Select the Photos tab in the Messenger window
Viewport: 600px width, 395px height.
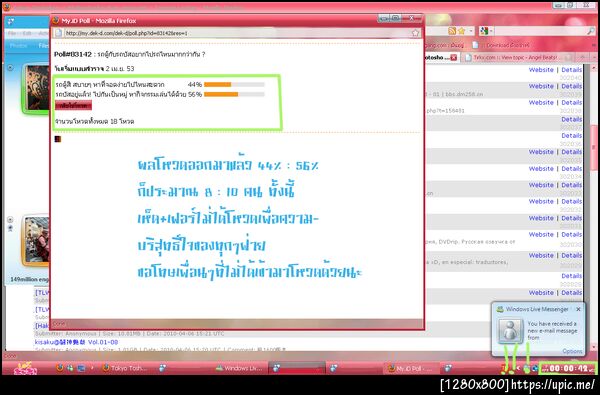coord(18,46)
